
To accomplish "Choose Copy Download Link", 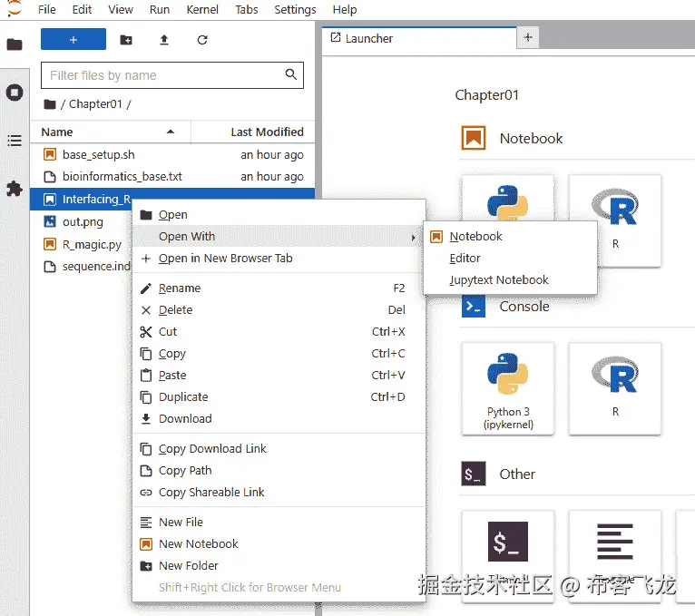I will (279, 448).
